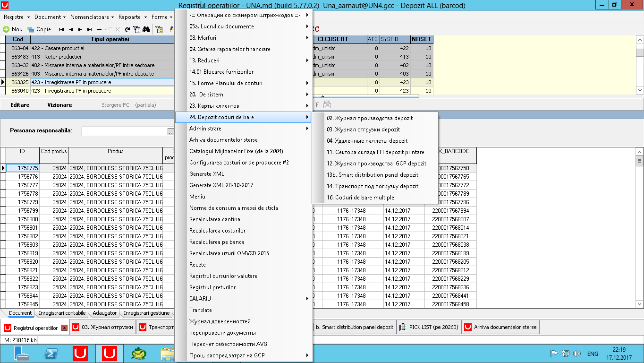Create a new record with the Nou button
The image size is (644, 363).
click(x=13, y=29)
